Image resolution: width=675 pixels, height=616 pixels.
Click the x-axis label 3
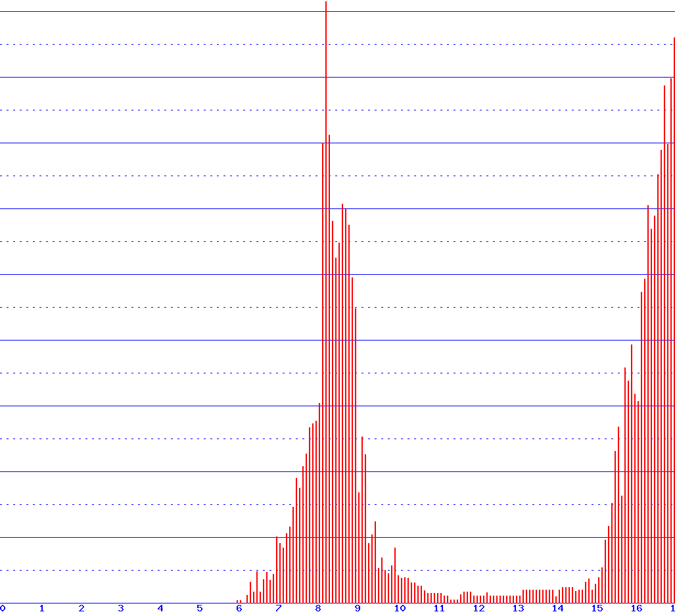[x=121, y=608]
